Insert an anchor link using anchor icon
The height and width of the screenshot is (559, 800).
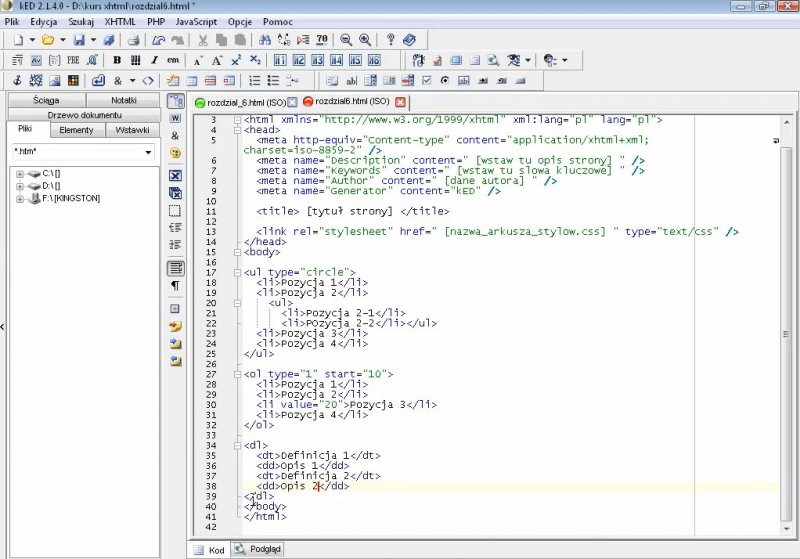(15, 80)
